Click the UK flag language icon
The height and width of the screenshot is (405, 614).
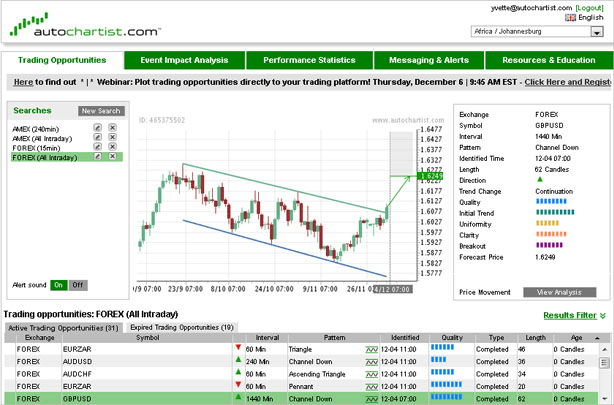(x=570, y=18)
